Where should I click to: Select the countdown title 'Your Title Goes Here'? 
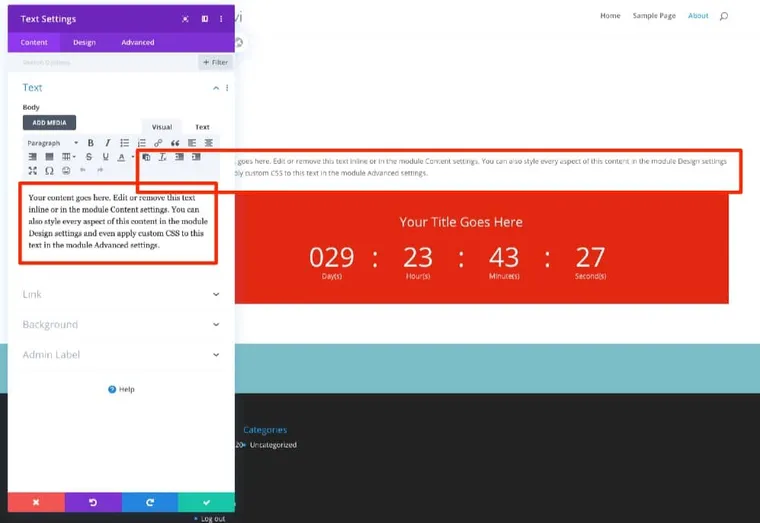point(461,222)
